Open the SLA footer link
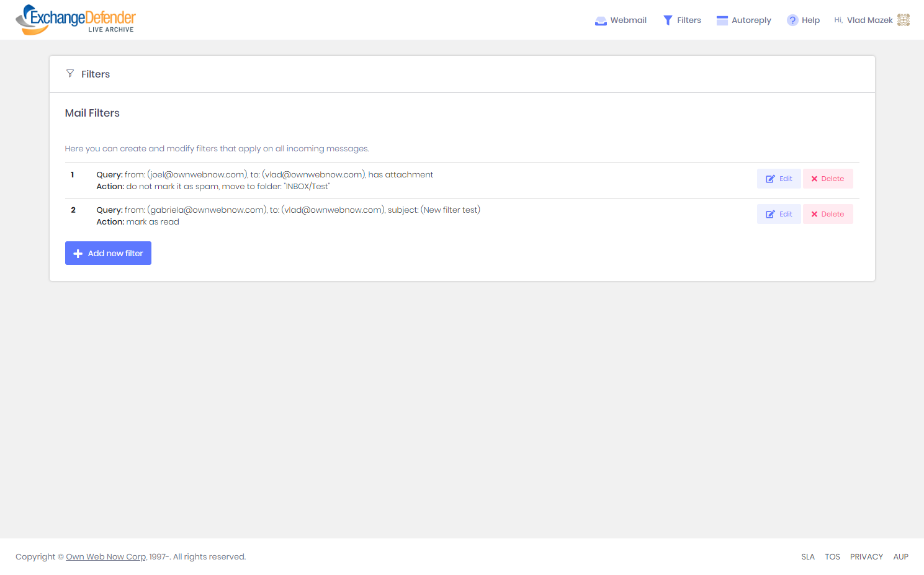Viewport: 924px width, 575px height. click(x=807, y=557)
